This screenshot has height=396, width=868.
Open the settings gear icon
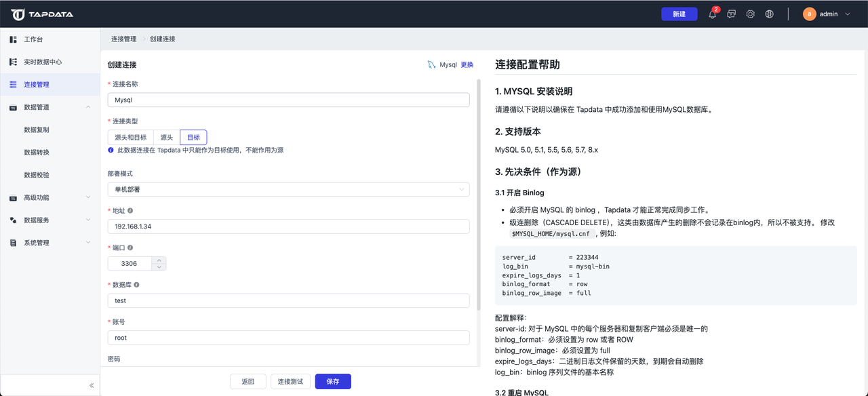750,14
